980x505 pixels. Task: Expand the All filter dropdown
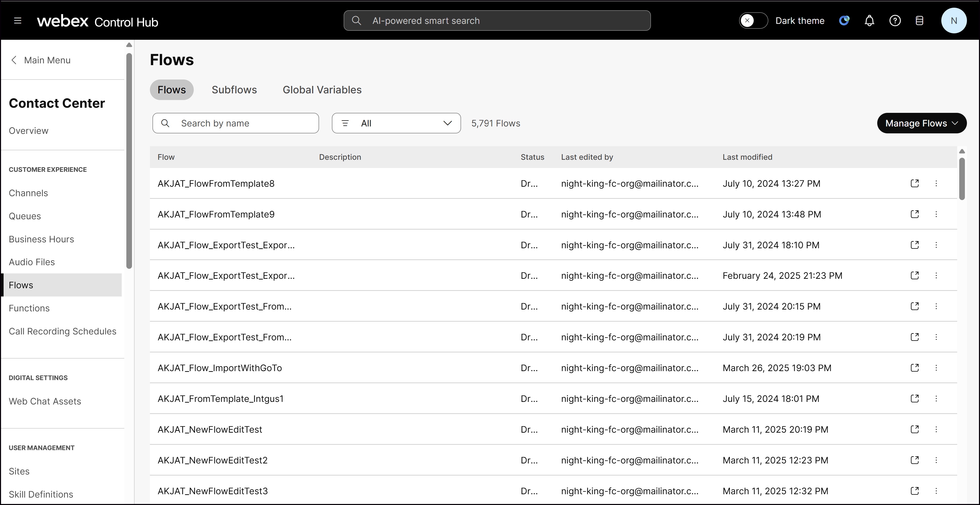(396, 123)
